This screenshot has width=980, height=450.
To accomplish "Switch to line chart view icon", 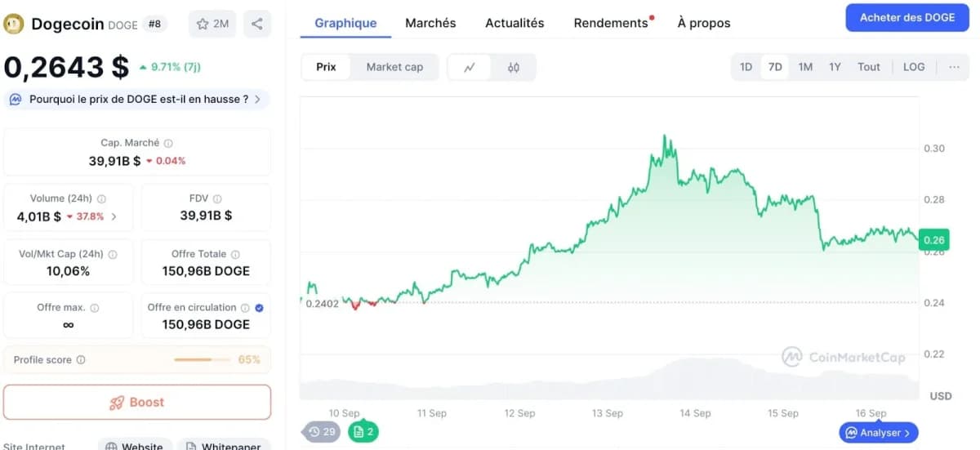I will tap(470, 67).
